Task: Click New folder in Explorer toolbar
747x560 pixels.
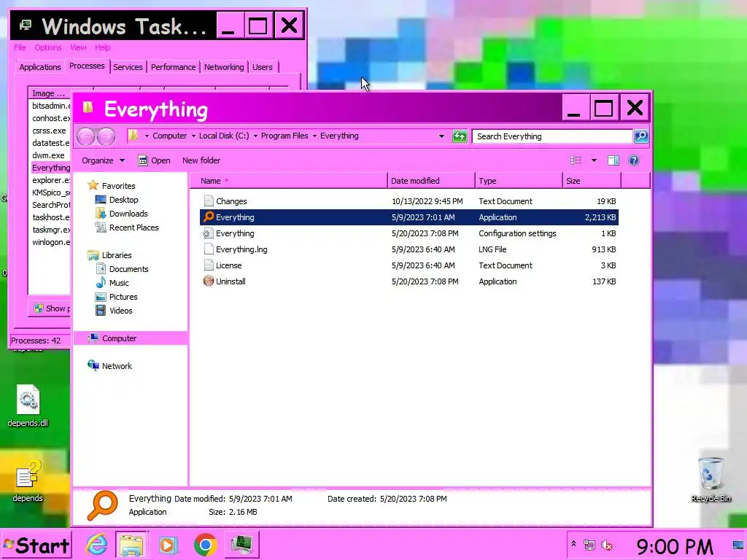Action: pos(201,160)
